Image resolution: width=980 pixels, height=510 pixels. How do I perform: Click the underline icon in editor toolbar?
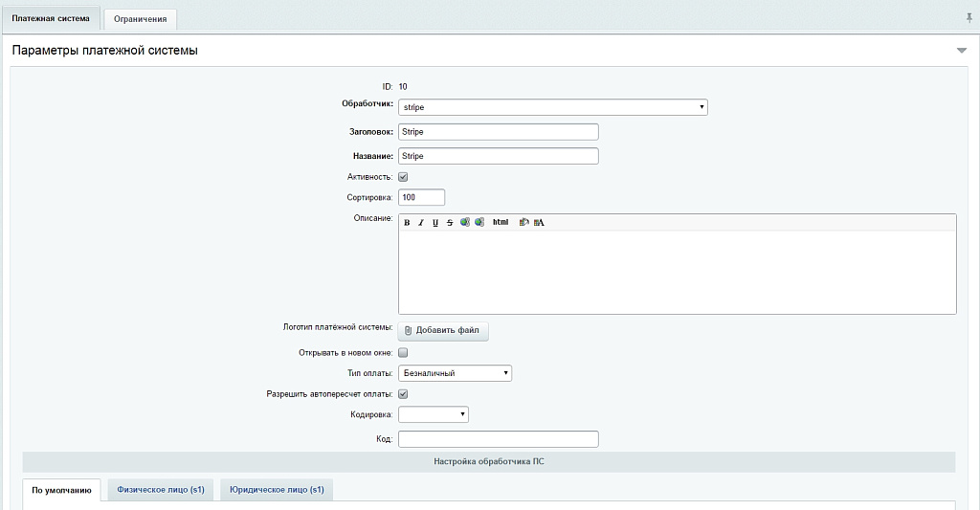[435, 223]
